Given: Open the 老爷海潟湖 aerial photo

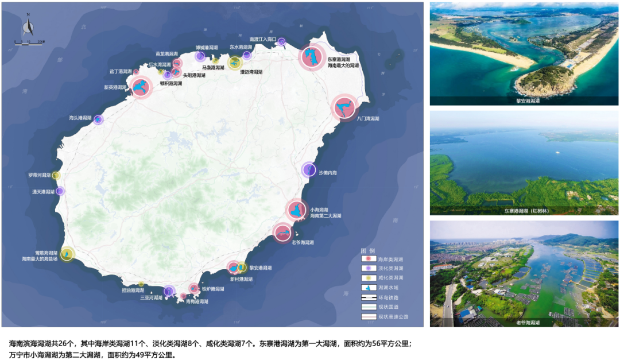Looking at the screenshot, I should coord(524,273).
